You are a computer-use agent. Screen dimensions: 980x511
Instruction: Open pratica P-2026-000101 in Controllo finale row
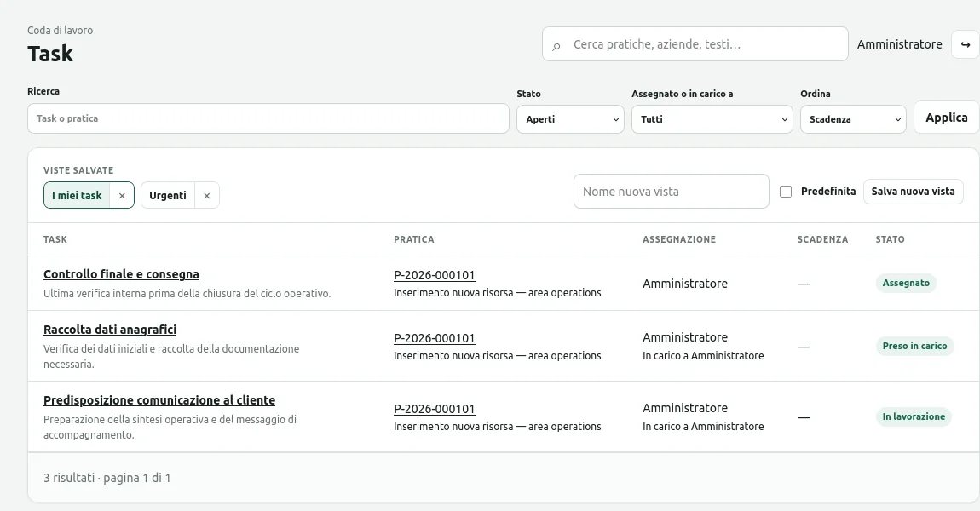click(435, 275)
